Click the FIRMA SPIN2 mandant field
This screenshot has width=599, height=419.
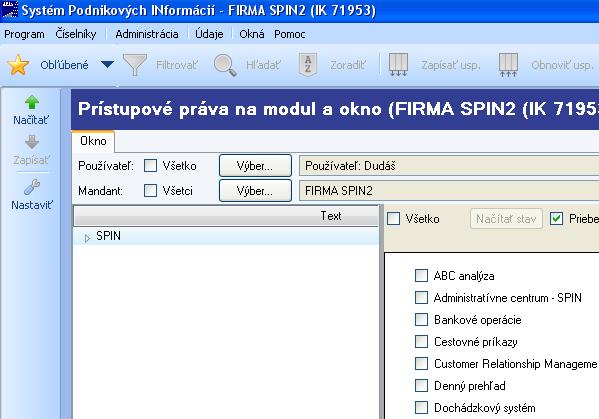(x=449, y=190)
